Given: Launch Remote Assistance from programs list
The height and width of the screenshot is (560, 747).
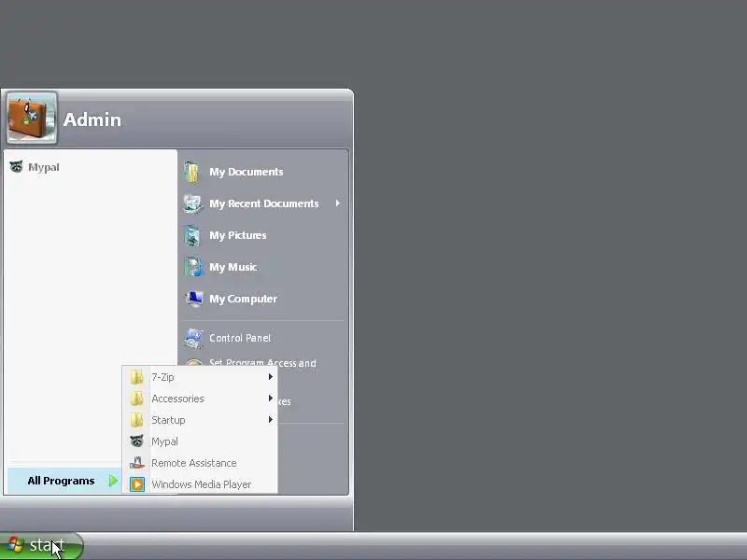Looking at the screenshot, I should pyautogui.click(x=200, y=463).
